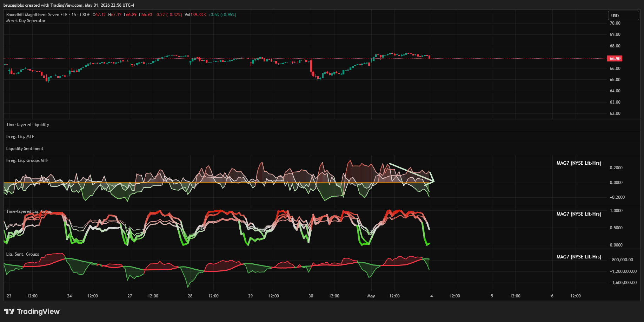Select the Irreg. Liq. Groups MTF legend
This screenshot has height=322, width=644.
tap(27, 160)
